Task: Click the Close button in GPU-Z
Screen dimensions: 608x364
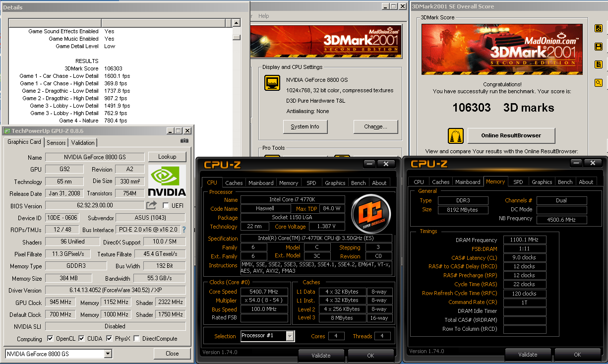Action: pos(172,354)
